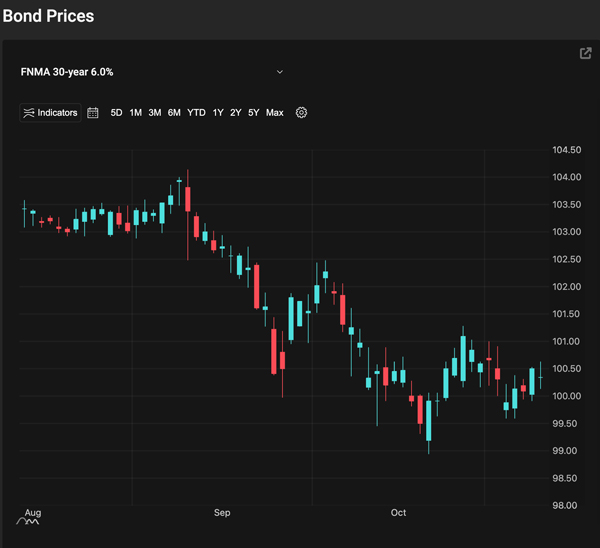Expand the FNMA 30-year 6.0% dropdown

click(280, 72)
